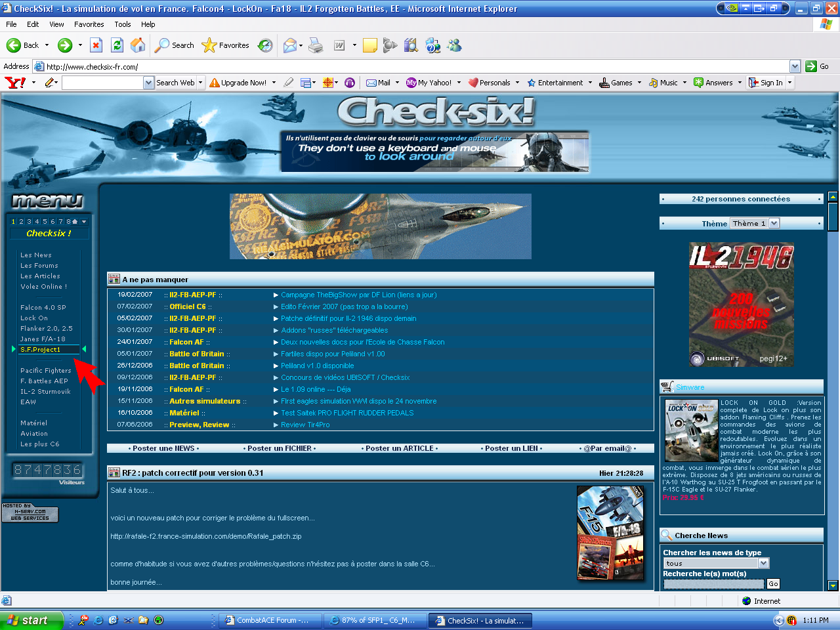Click the Research books icon

411,45
